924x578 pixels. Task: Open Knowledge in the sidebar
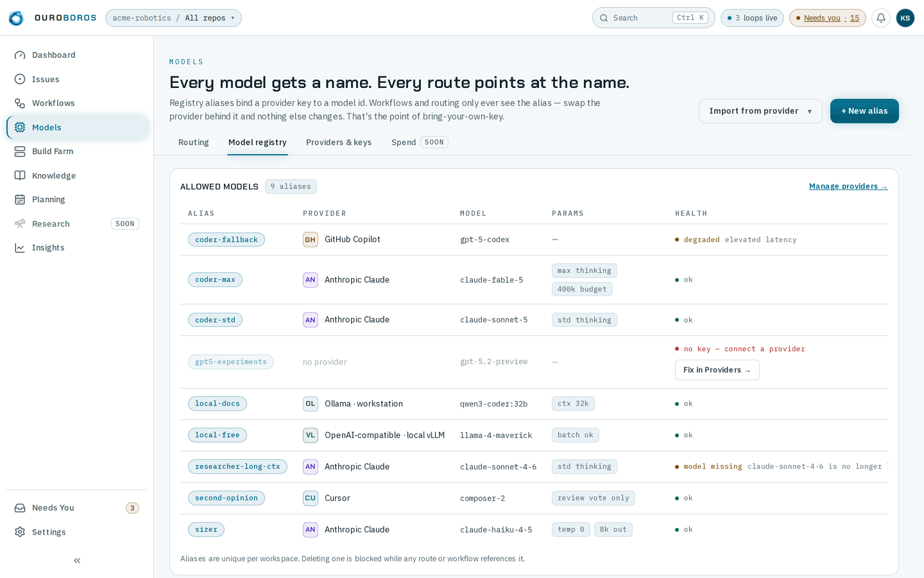(77, 175)
